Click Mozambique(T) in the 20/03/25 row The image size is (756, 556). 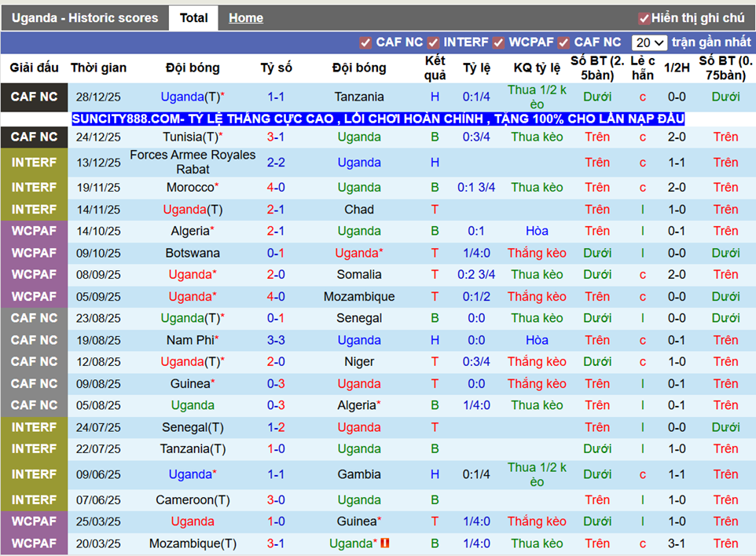click(193, 543)
